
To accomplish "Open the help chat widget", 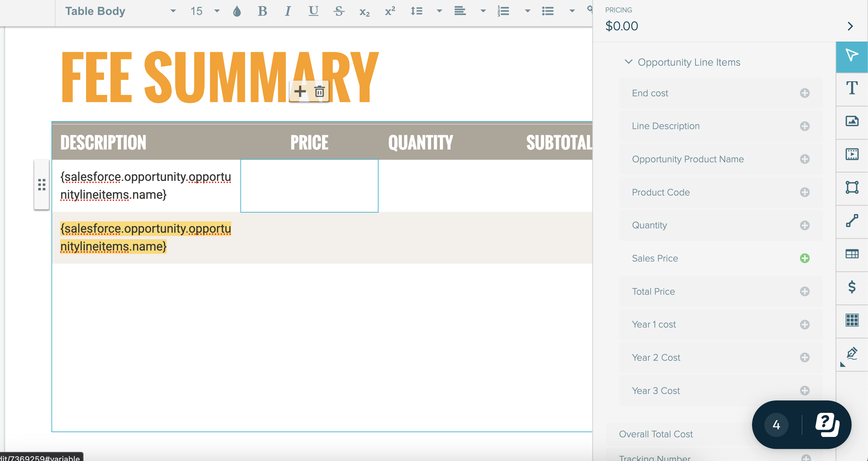I will [x=827, y=425].
